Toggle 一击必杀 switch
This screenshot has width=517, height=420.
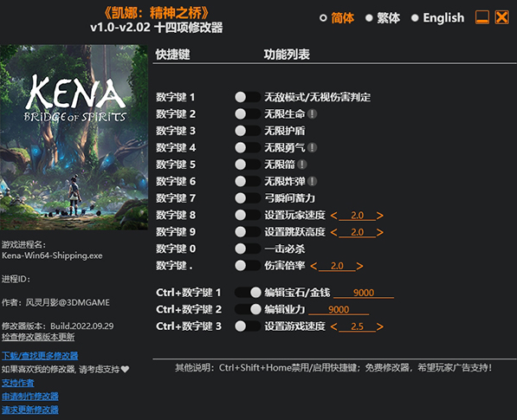pyautogui.click(x=248, y=249)
